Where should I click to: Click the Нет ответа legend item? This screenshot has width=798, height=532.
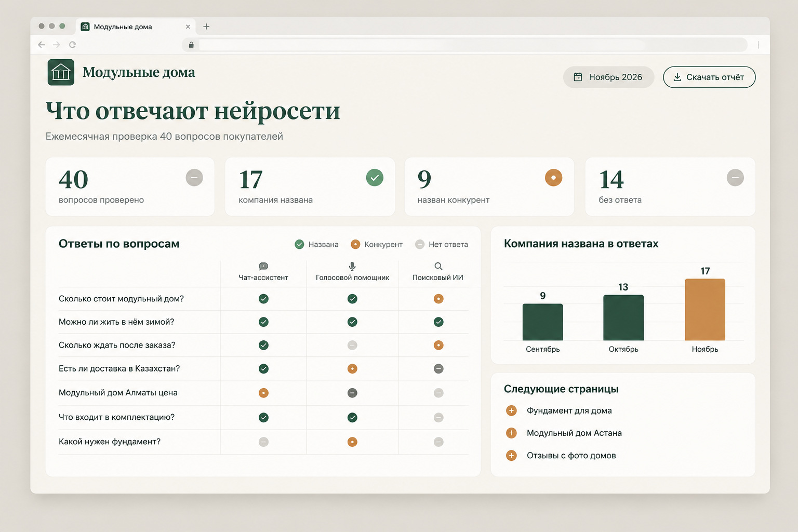(442, 244)
